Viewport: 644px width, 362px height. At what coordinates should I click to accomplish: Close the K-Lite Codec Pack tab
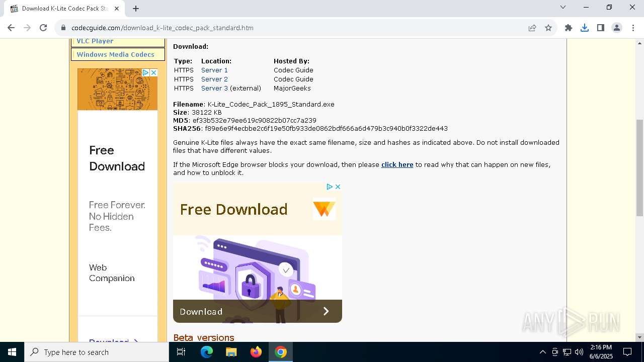tap(117, 8)
